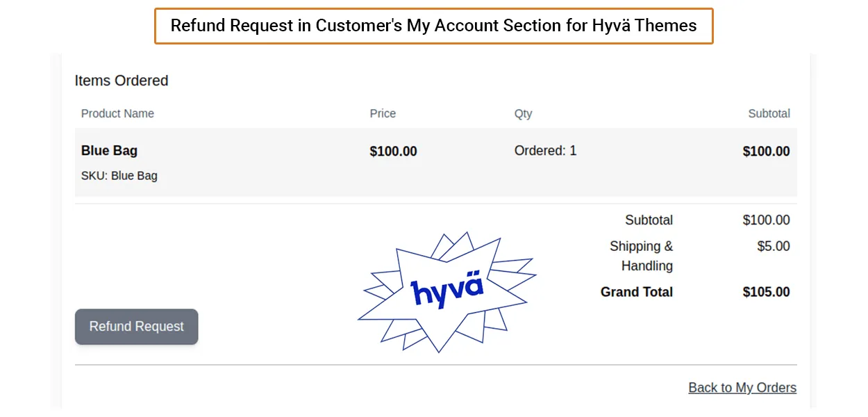Click the Price column header
868x417 pixels.
(383, 113)
